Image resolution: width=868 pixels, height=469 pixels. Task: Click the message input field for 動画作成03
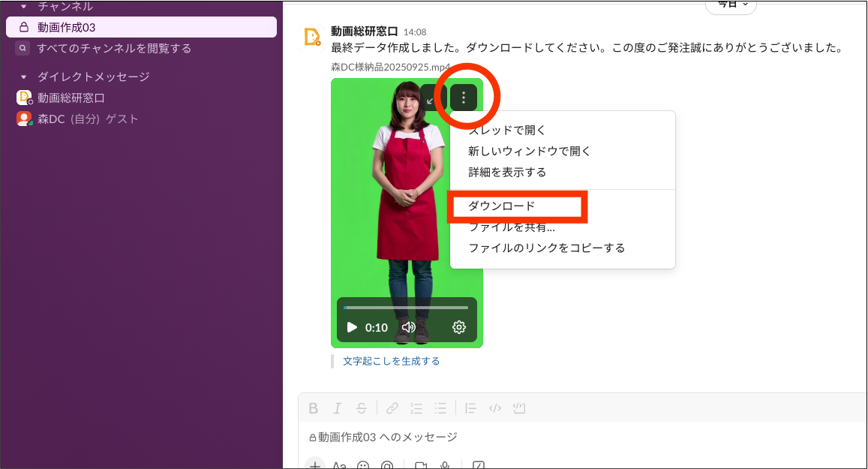pyautogui.click(x=525, y=437)
